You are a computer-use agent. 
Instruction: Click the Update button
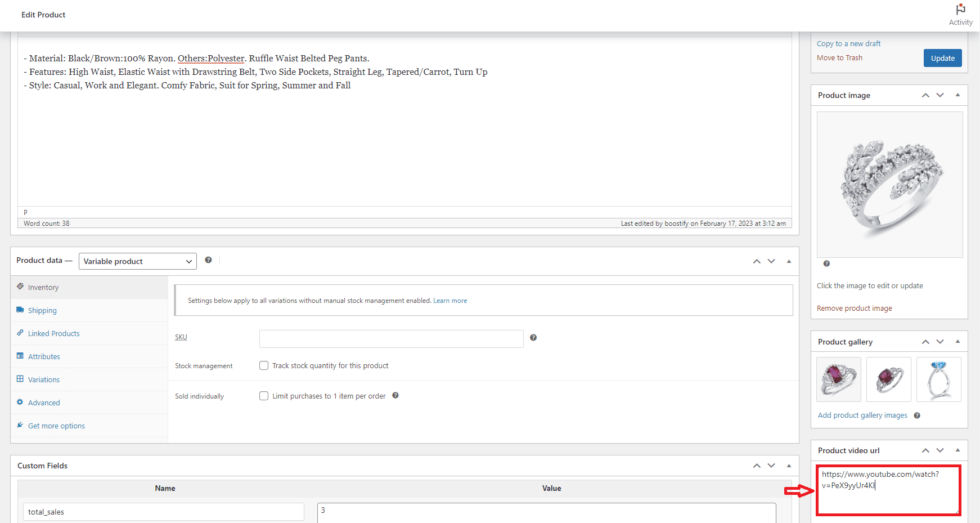click(942, 58)
